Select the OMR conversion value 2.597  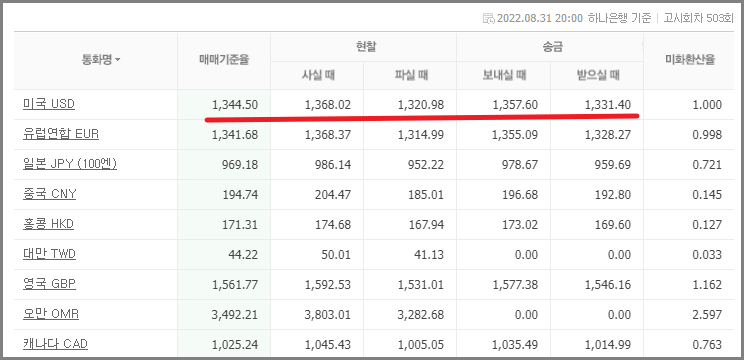coord(707,315)
